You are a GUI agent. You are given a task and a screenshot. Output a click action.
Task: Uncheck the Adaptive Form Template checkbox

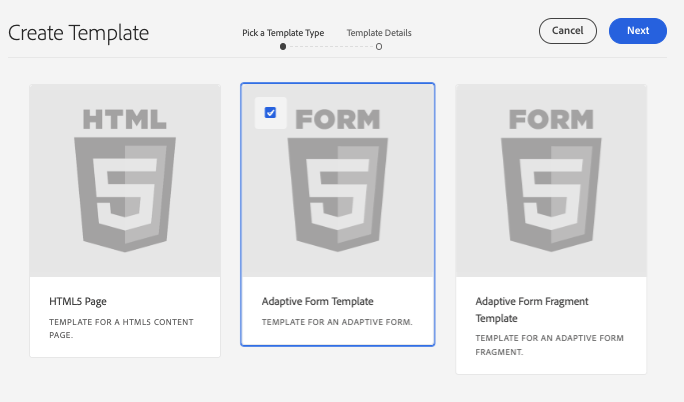click(270, 113)
